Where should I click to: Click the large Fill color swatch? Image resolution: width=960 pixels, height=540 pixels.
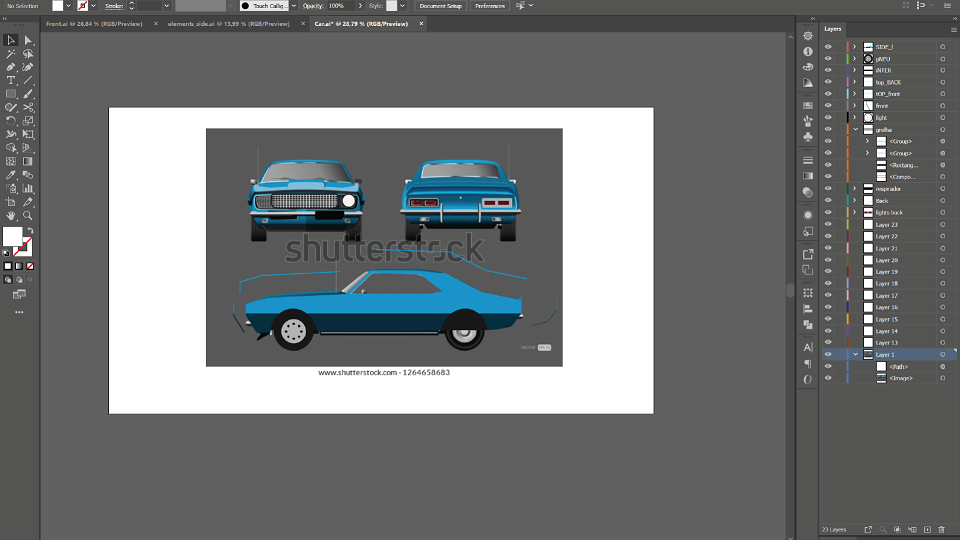click(x=12, y=236)
